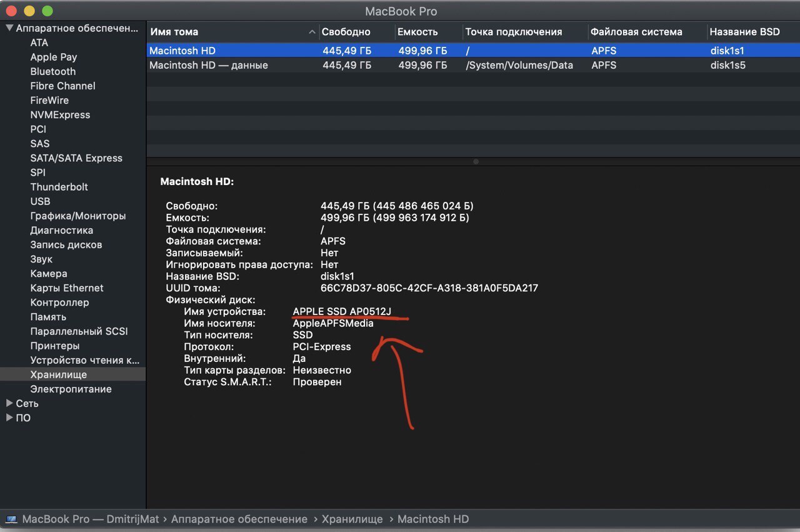Toggle sort arrow on Имя тома column
This screenshot has width=800, height=532.
[312, 32]
